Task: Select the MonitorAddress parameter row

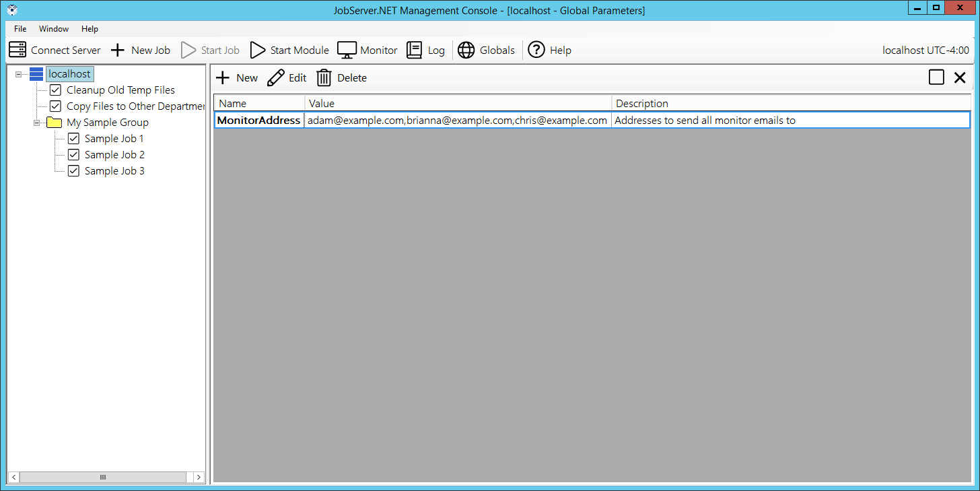Action: [258, 121]
